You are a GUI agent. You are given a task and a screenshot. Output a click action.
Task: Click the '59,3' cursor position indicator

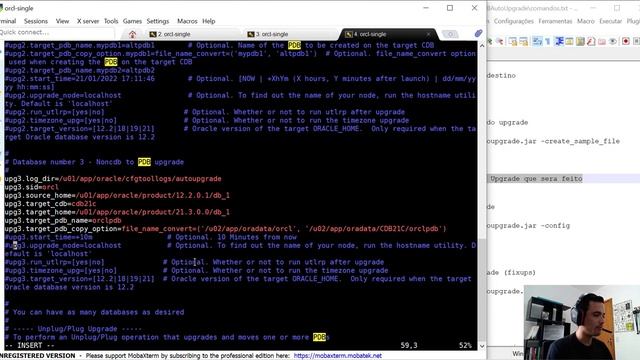(x=409, y=345)
